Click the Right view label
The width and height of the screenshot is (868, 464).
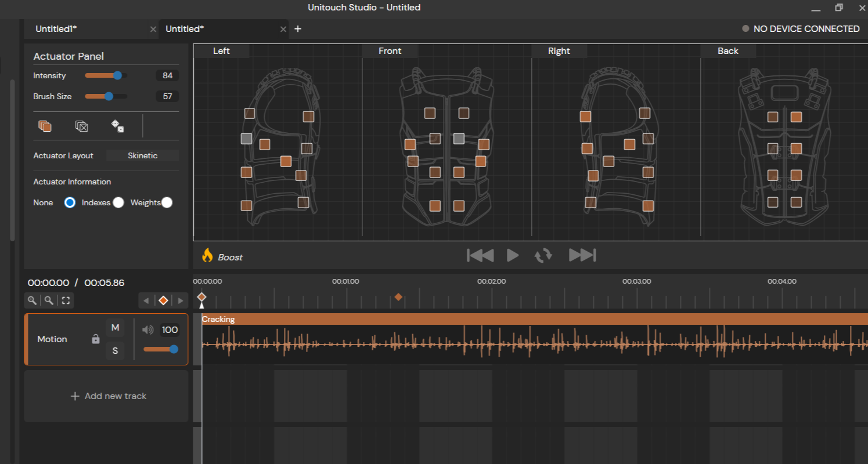[x=559, y=51]
